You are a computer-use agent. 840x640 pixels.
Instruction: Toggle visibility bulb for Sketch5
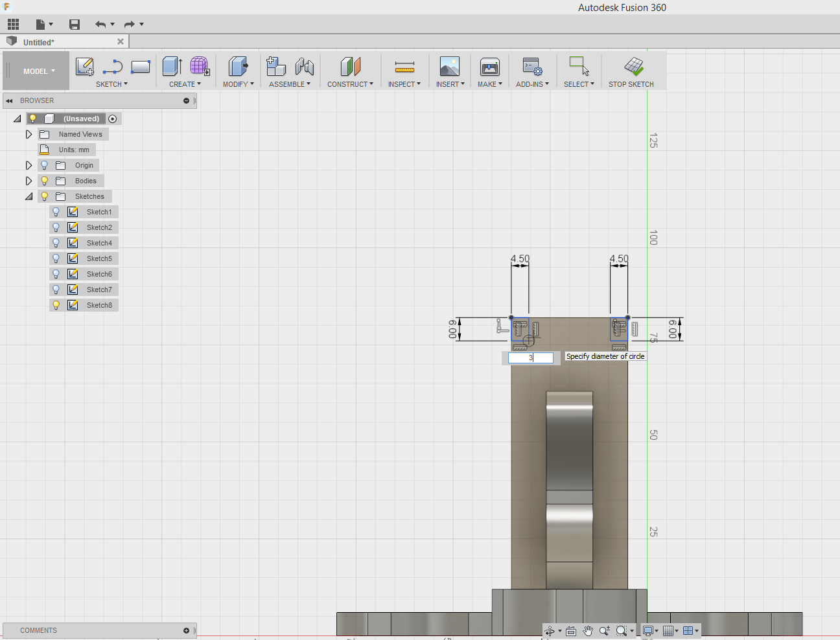point(56,258)
